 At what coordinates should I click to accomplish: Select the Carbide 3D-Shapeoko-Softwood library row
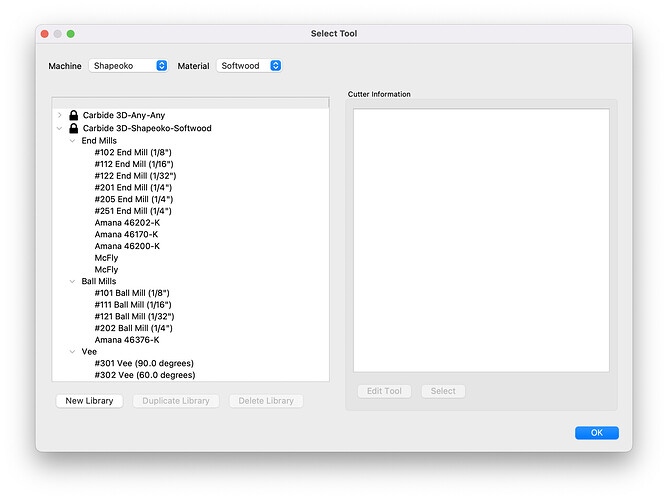[x=190, y=128]
